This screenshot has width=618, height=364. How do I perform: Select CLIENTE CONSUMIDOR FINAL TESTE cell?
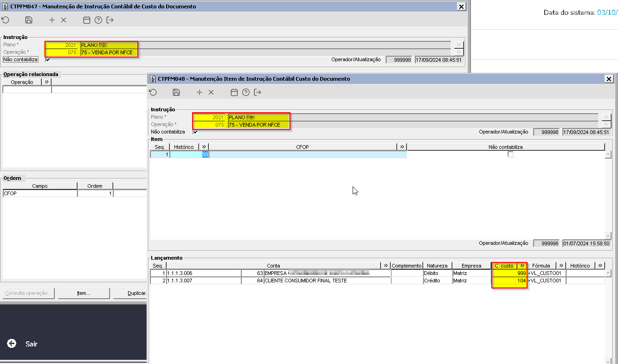click(x=327, y=281)
